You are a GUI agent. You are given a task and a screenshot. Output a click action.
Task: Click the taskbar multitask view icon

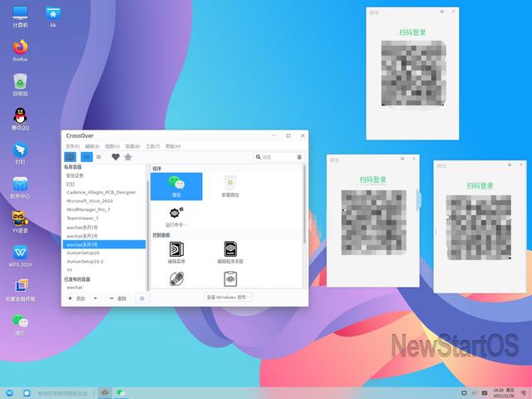(27, 393)
